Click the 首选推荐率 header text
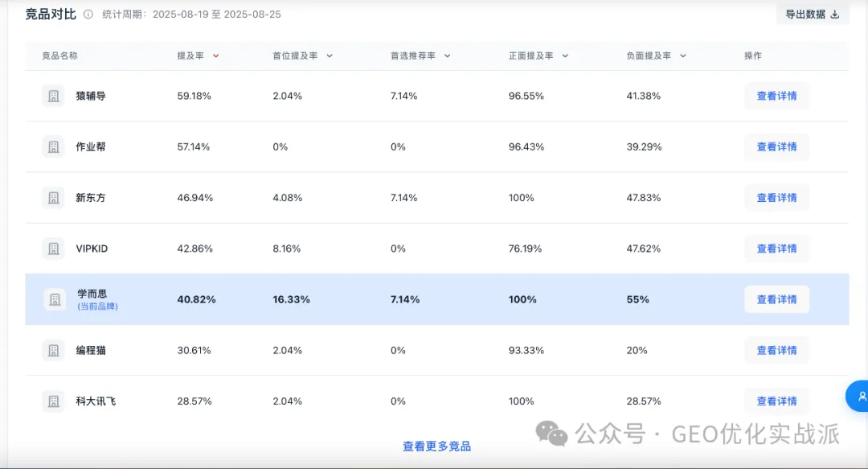The image size is (868, 469). (x=413, y=56)
